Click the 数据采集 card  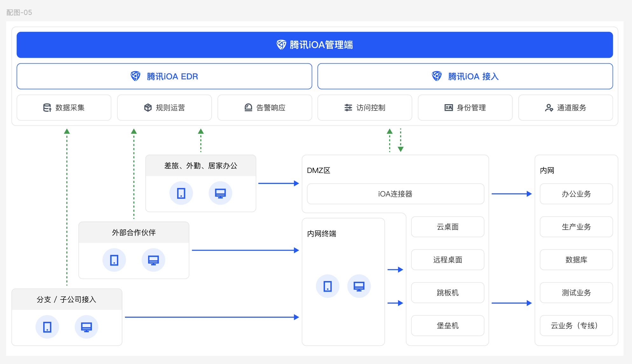pyautogui.click(x=64, y=108)
